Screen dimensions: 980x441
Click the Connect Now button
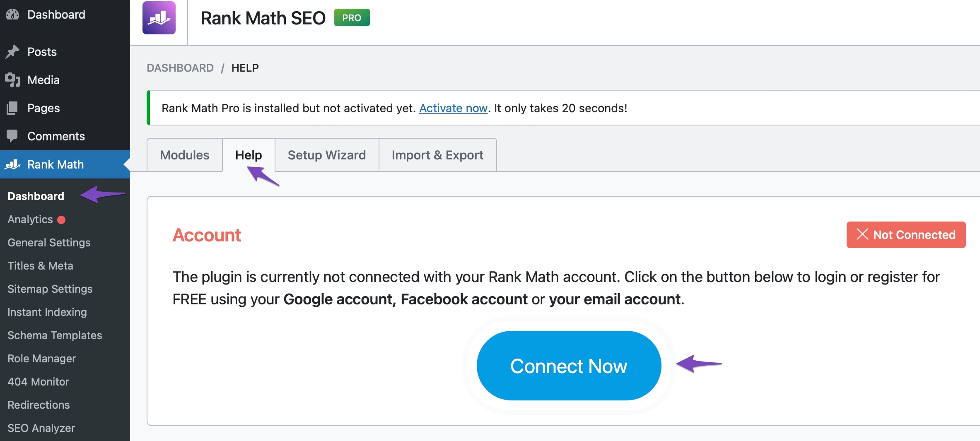(569, 366)
